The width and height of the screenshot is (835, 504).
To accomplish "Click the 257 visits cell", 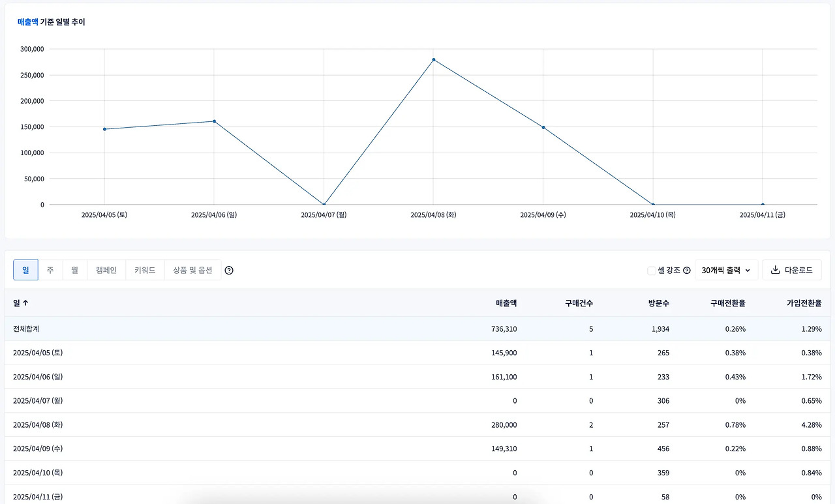I will (x=663, y=424).
